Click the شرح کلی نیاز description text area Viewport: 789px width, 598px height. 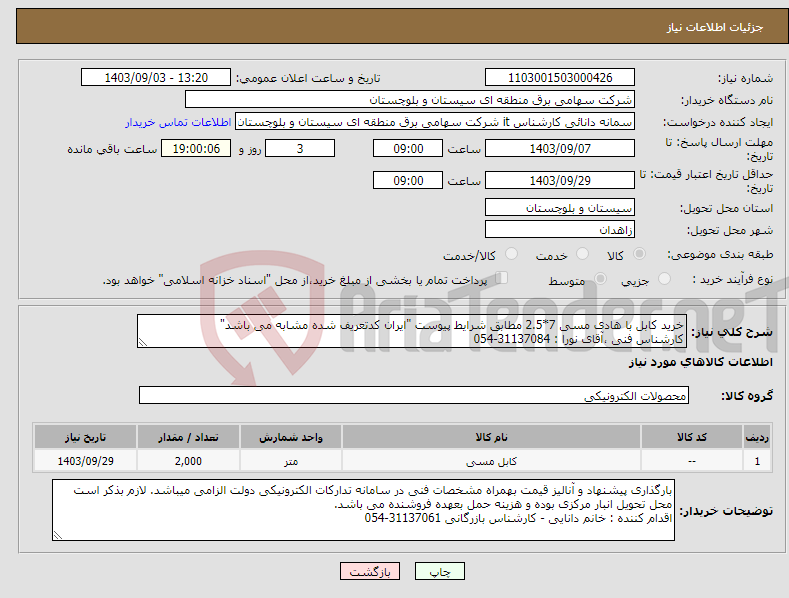point(412,331)
